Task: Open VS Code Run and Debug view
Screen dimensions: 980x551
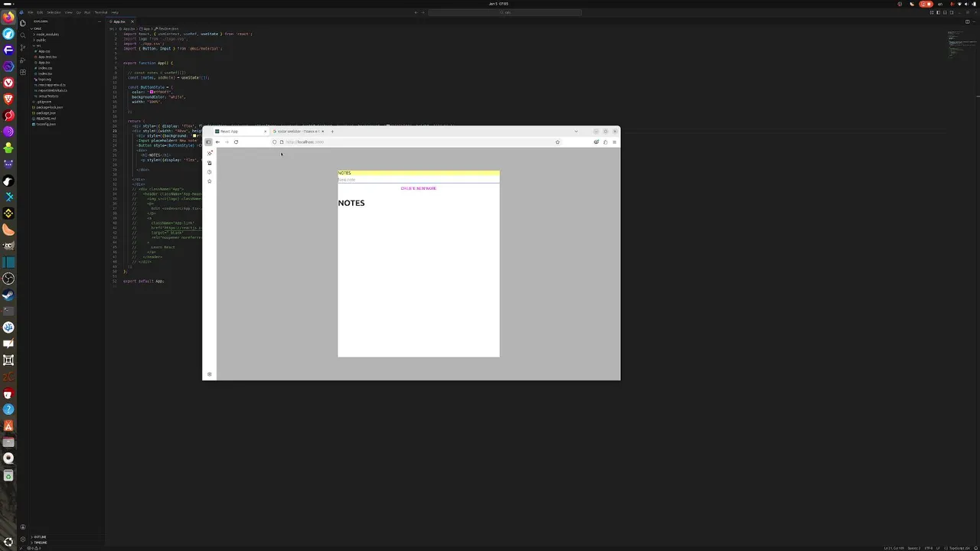Action: click(x=23, y=60)
